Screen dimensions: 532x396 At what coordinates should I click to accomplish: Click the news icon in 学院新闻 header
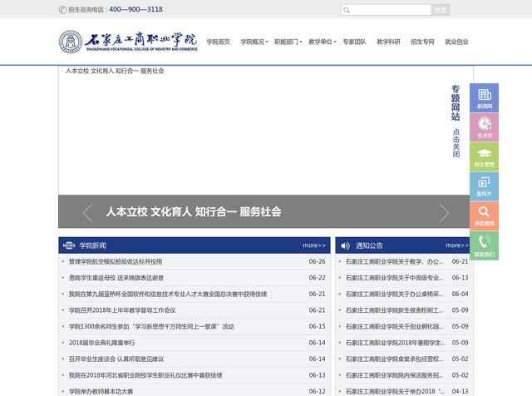coord(69,245)
